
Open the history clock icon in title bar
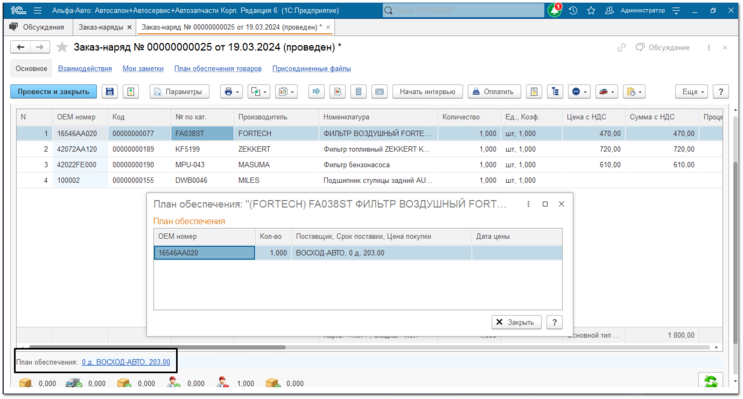click(x=573, y=10)
